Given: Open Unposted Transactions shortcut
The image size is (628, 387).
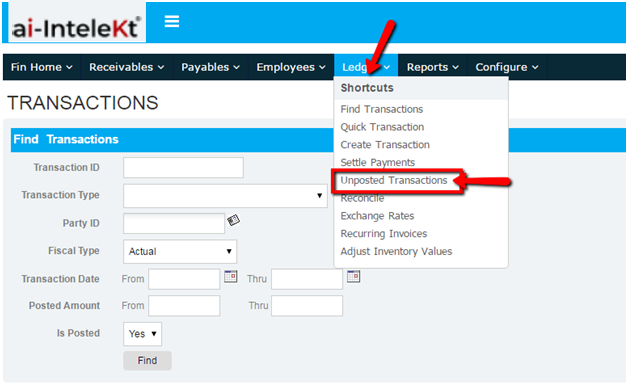Looking at the screenshot, I should pyautogui.click(x=394, y=180).
